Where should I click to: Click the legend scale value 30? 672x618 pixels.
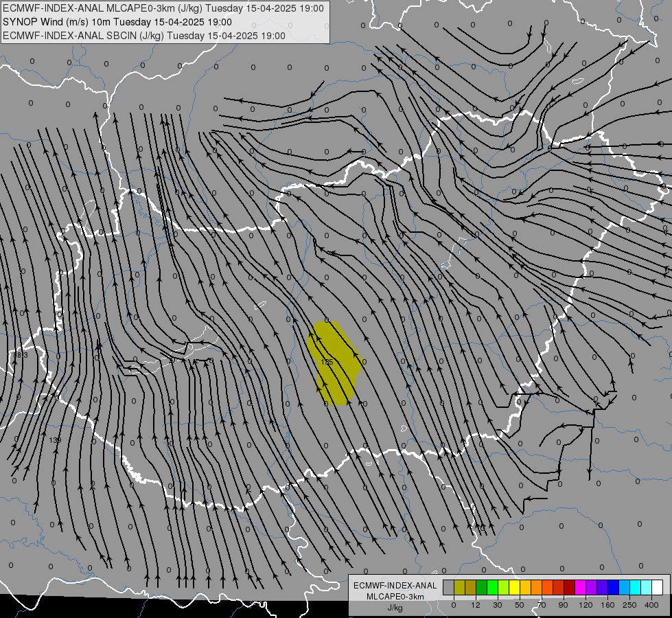pyautogui.click(x=498, y=605)
